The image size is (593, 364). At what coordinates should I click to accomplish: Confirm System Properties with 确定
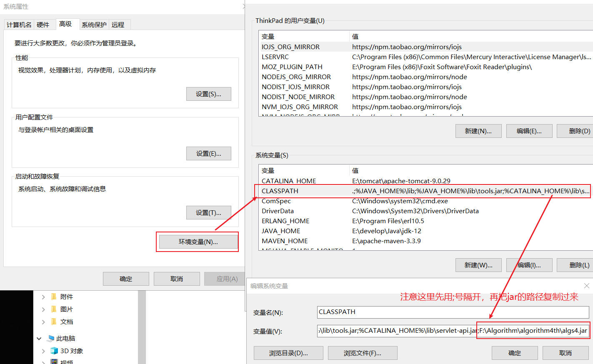pos(126,279)
